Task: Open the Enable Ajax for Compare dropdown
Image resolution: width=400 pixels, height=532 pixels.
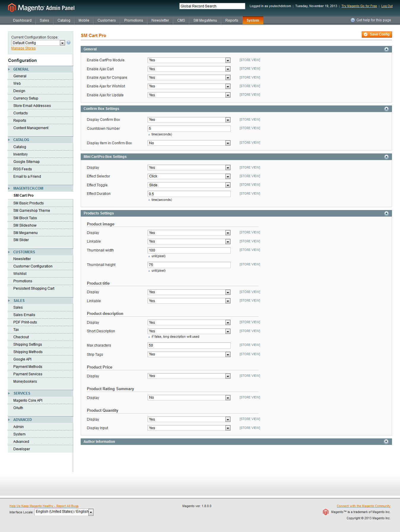Action: point(189,78)
